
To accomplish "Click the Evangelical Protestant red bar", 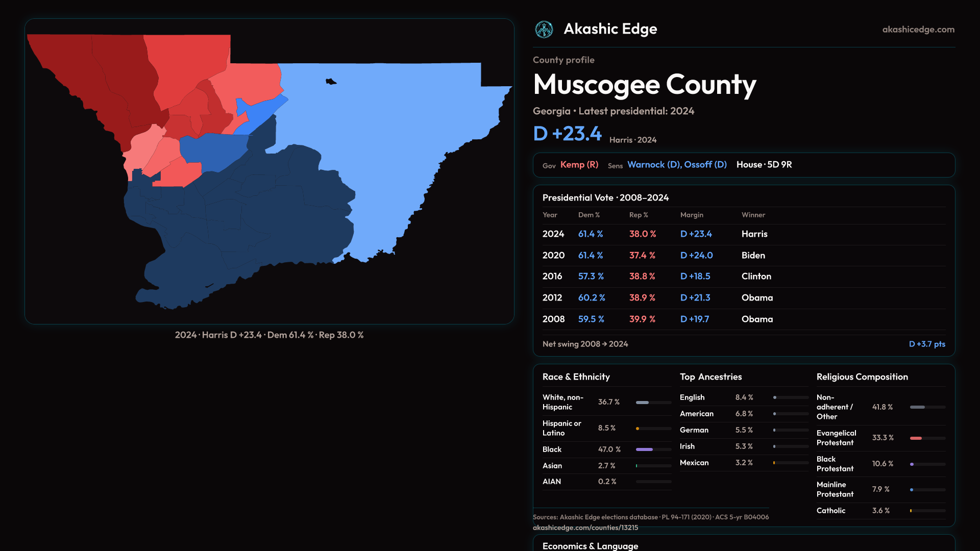I will coord(916,438).
